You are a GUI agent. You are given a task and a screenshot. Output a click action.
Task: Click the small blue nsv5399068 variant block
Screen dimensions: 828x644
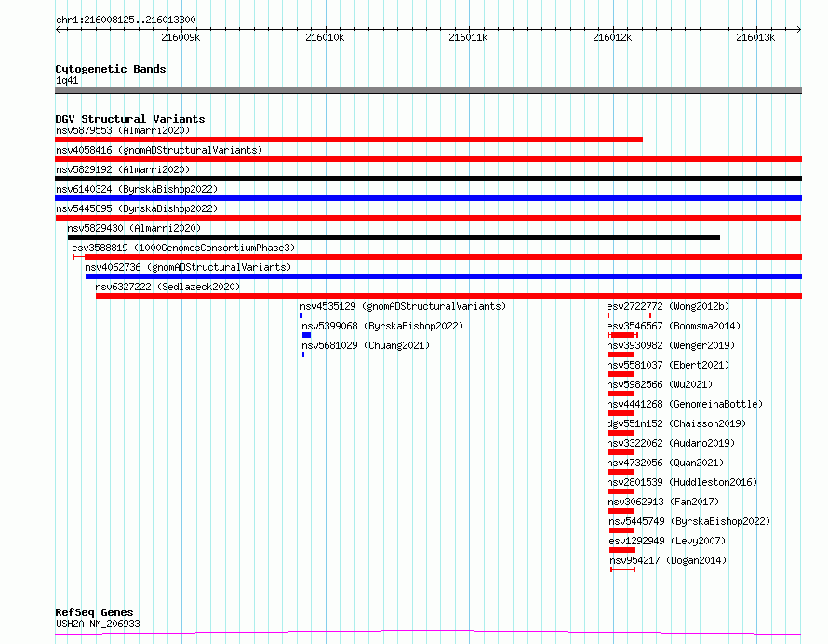pyautogui.click(x=306, y=335)
